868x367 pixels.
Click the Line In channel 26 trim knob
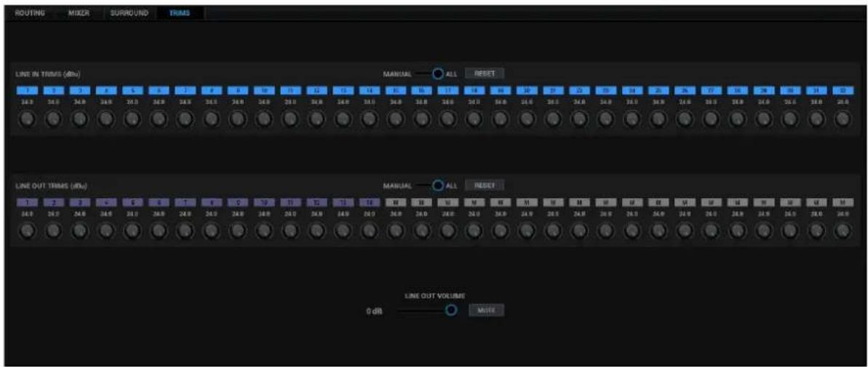685,119
